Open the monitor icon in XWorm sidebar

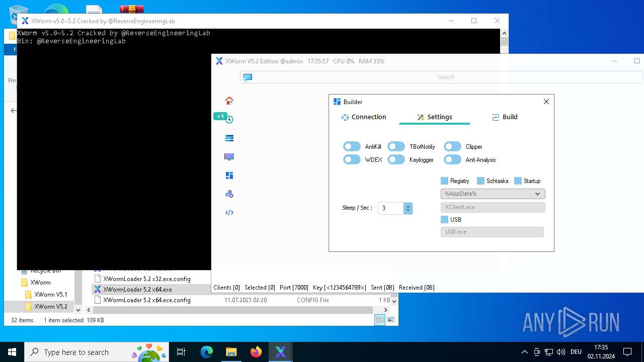(229, 157)
